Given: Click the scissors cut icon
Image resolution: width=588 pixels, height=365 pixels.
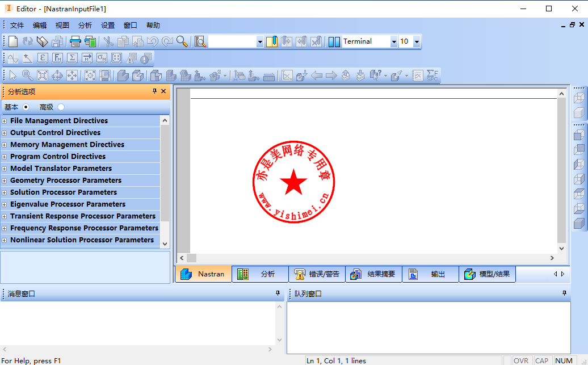Looking at the screenshot, I should [x=108, y=41].
